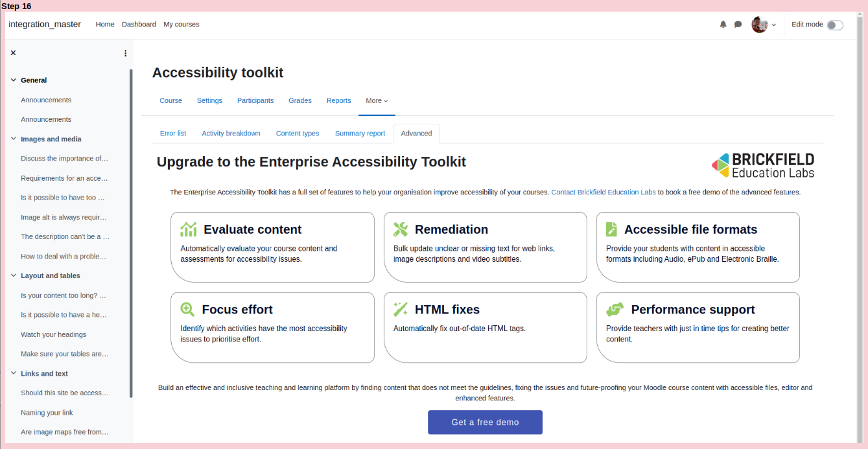Image resolution: width=868 pixels, height=449 pixels.
Task: Open 'Is it possible to have a he…' item
Action: pyautogui.click(x=64, y=315)
